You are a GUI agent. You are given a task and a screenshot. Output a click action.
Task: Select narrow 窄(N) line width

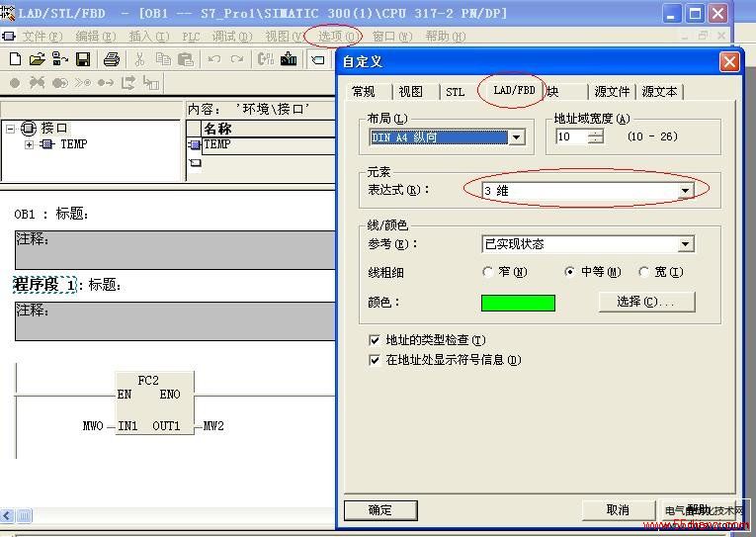487,272
